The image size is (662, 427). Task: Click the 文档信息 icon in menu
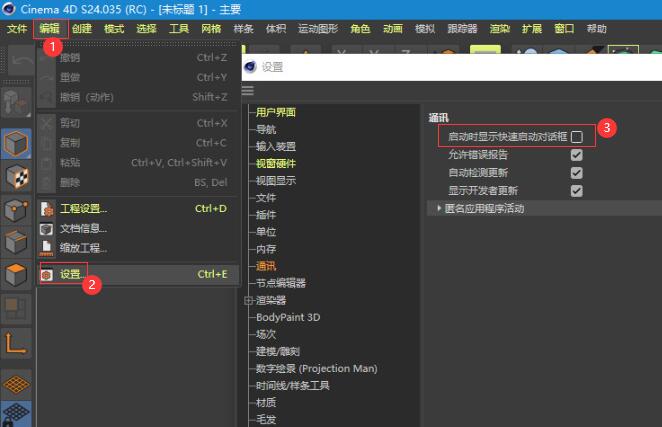(x=46, y=228)
